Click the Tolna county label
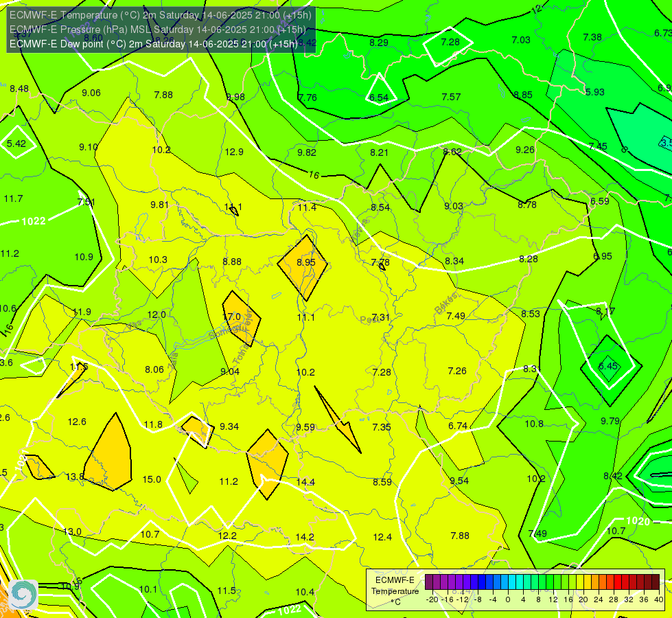Screen dimensions: 672x618 (242, 354)
